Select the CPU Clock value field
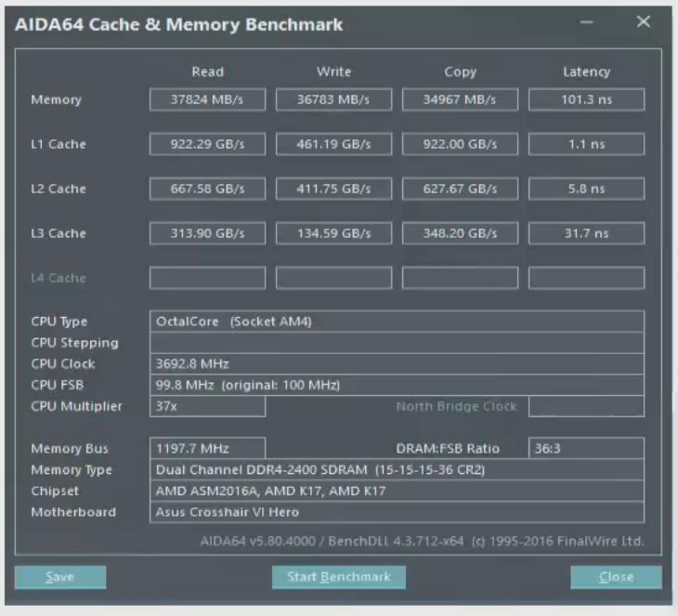The width and height of the screenshot is (678, 616). [x=397, y=363]
